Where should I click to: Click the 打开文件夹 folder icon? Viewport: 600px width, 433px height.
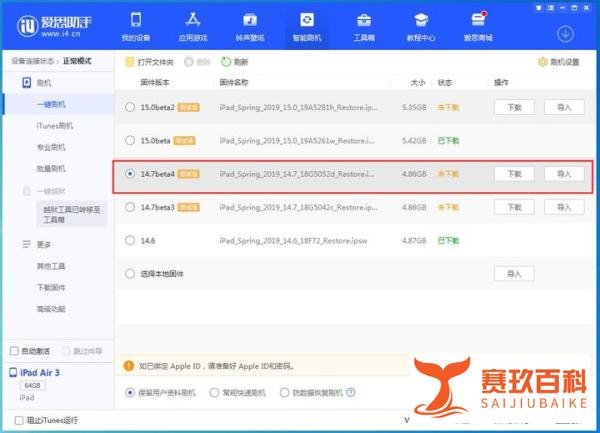tap(130, 62)
